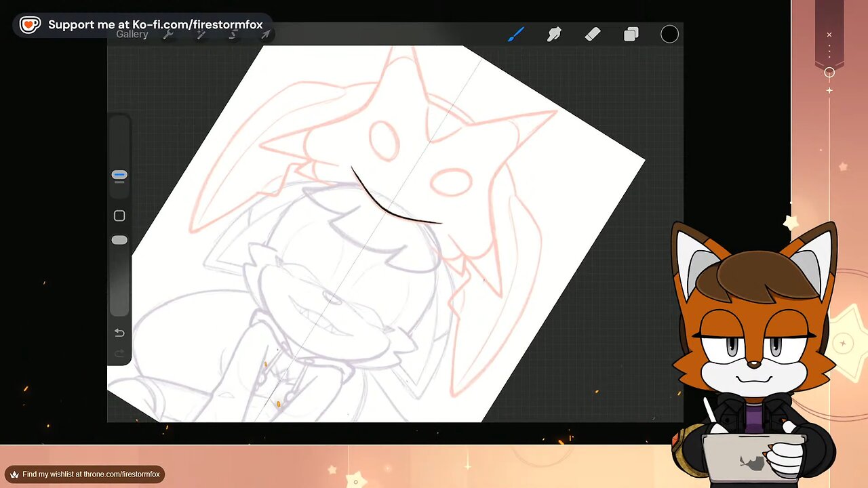The width and height of the screenshot is (868, 488).
Task: Activate the Selection S-shaped tool
Action: point(233,35)
